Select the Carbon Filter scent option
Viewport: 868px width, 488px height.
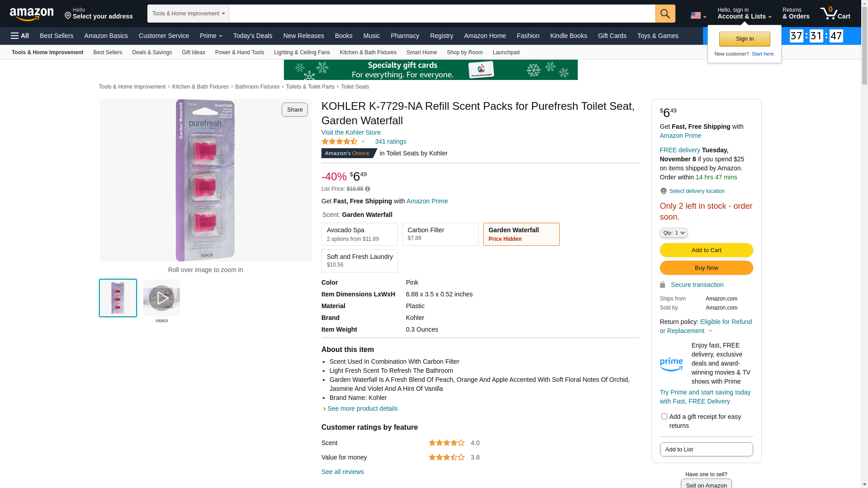tap(440, 234)
